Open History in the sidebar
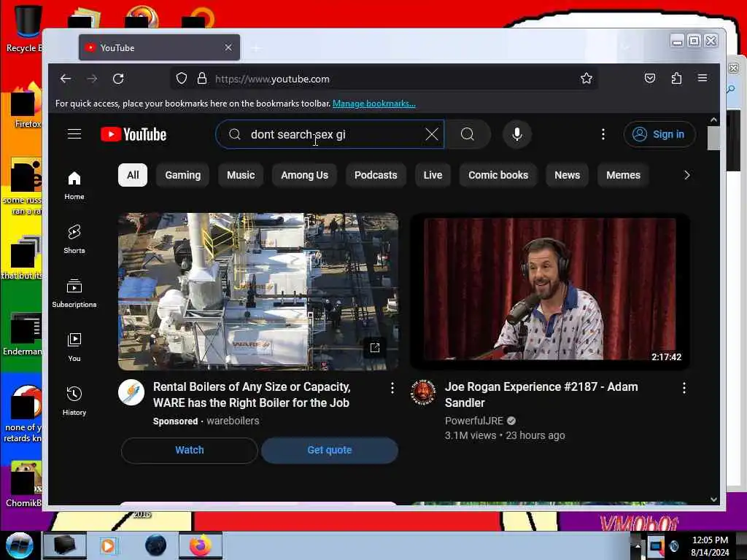Viewport: 747px width, 560px height. pyautogui.click(x=74, y=401)
